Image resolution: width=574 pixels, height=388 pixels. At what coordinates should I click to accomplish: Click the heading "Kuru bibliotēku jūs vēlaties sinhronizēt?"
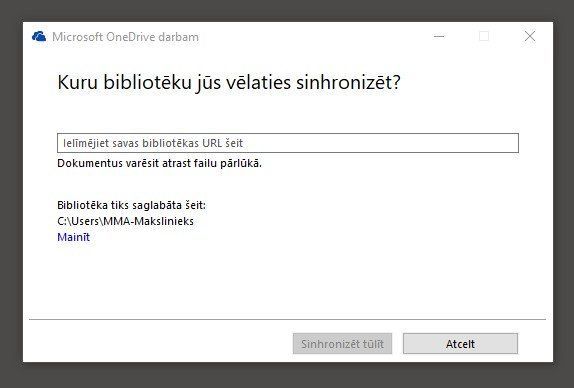(x=229, y=82)
